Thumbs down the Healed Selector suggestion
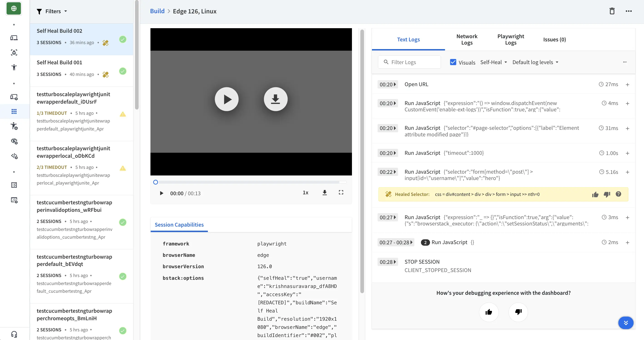This screenshot has height=340, width=644. 607,194
